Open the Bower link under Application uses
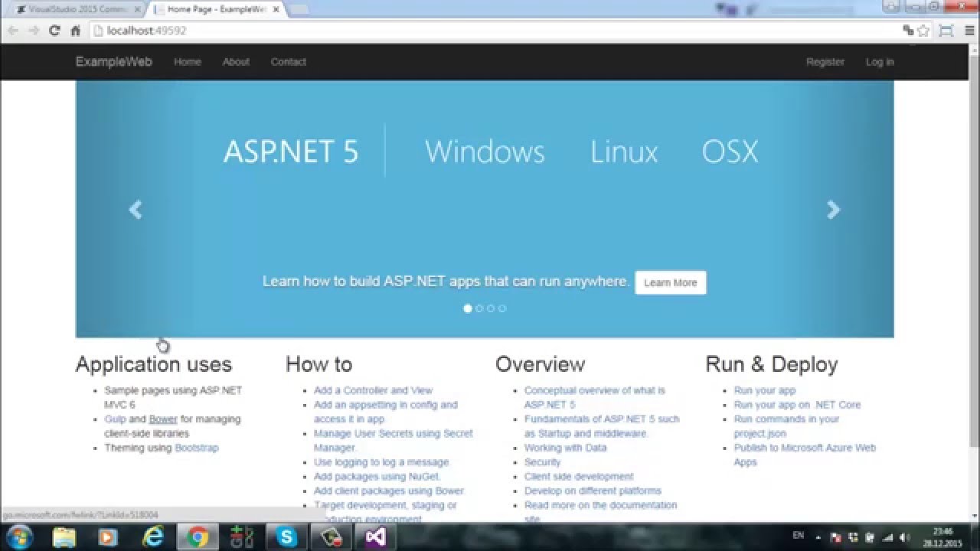 pyautogui.click(x=163, y=419)
